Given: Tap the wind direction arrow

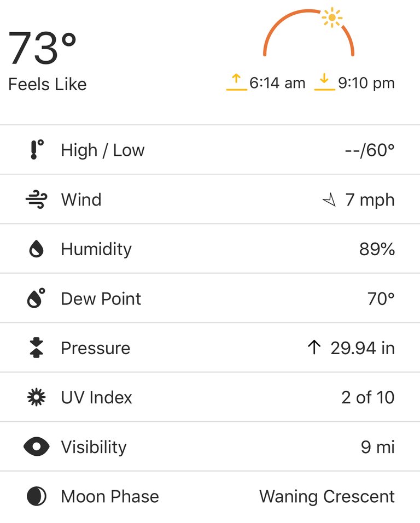Looking at the screenshot, I should tap(329, 200).
